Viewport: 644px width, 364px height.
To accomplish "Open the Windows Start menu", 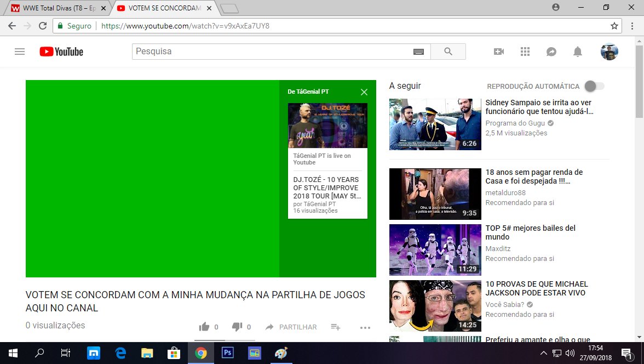I will tap(13, 353).
